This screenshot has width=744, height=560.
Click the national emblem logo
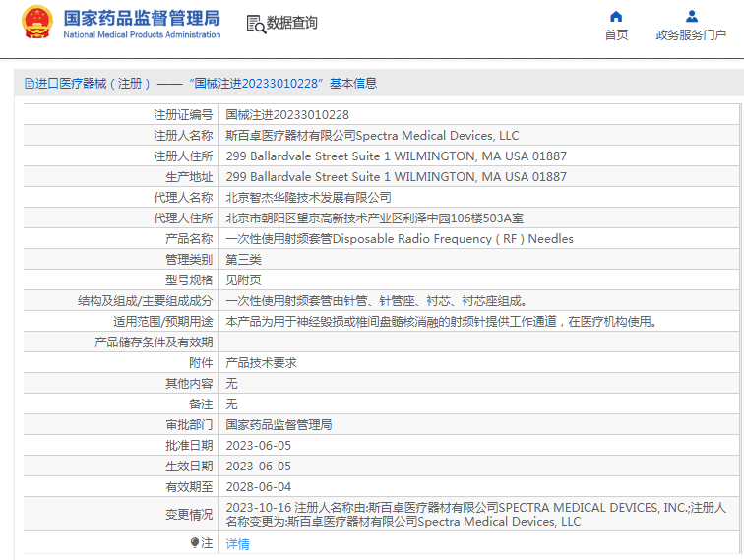coord(37,22)
